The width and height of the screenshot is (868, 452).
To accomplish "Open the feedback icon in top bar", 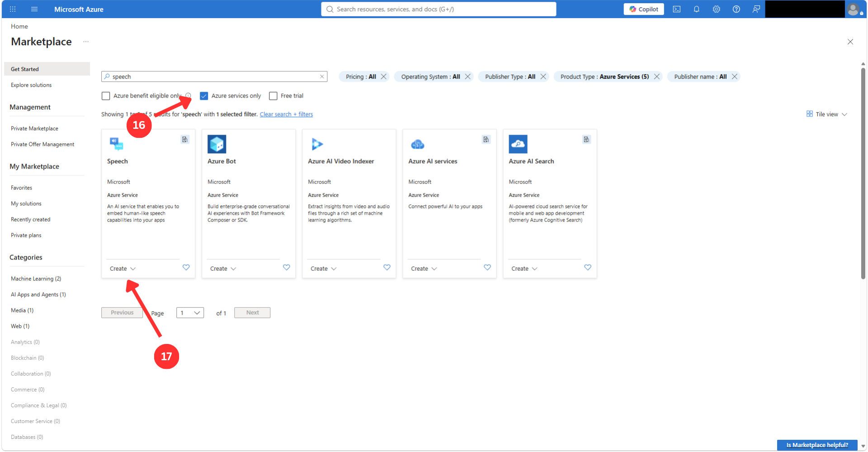I will pos(756,9).
